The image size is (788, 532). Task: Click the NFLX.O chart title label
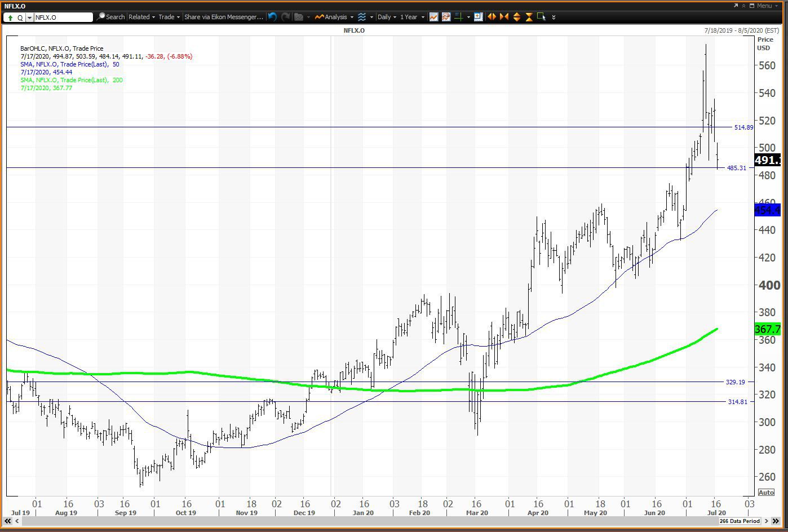point(354,30)
